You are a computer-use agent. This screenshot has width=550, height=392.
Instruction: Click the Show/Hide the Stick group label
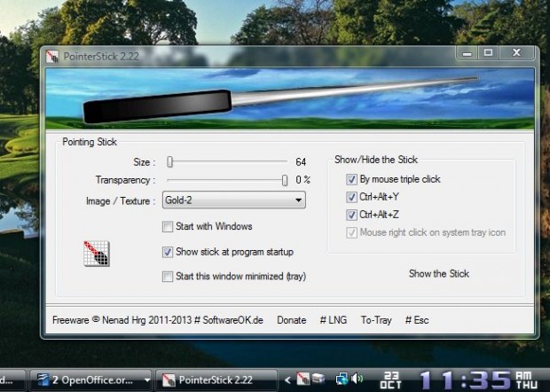pyautogui.click(x=376, y=160)
